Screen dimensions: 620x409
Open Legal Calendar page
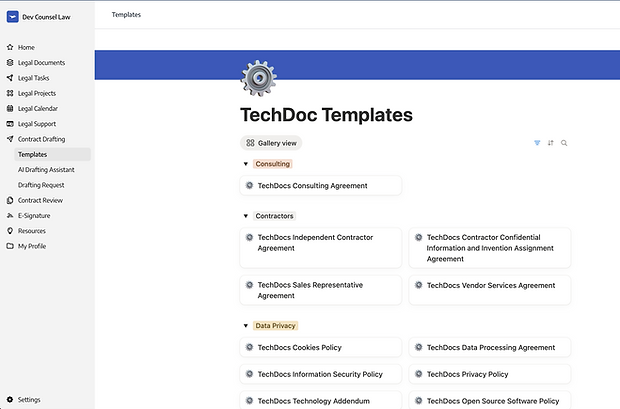click(38, 108)
